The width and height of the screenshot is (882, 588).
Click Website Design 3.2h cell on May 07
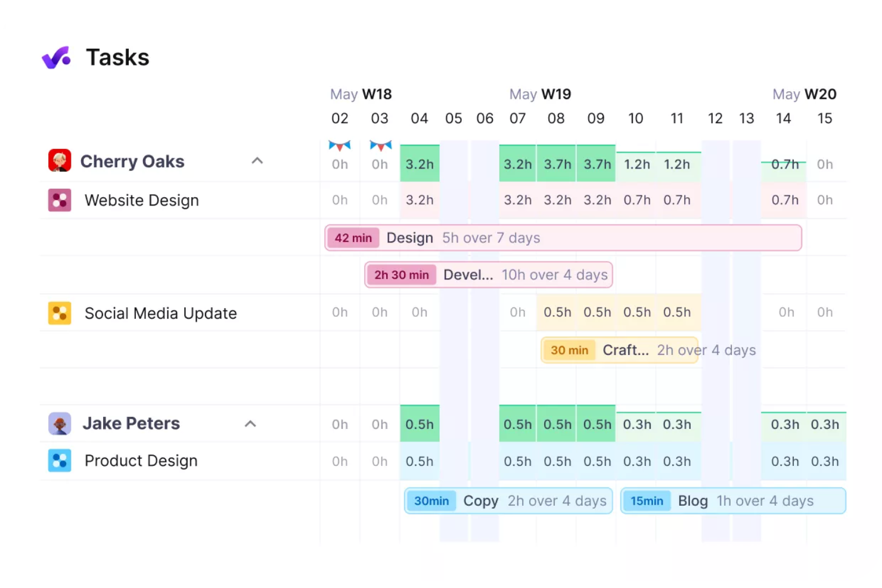(518, 200)
